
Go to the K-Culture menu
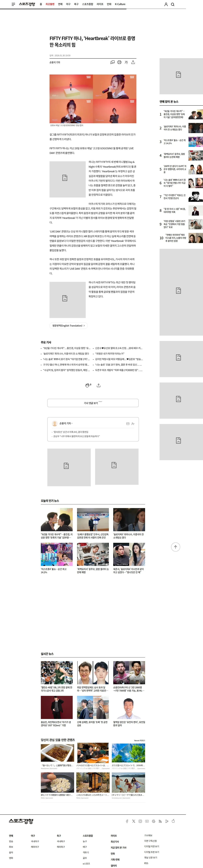(x=120, y=4)
